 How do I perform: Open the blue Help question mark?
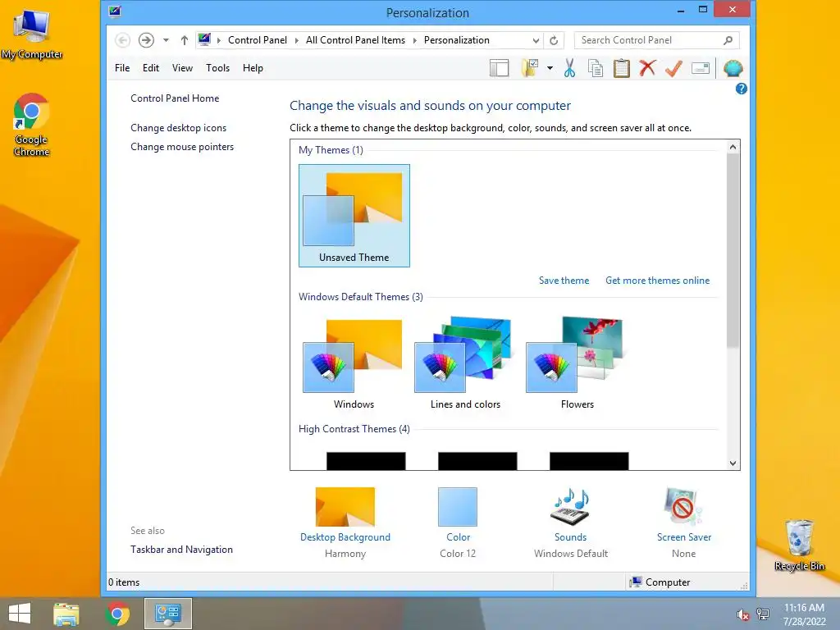pos(742,89)
